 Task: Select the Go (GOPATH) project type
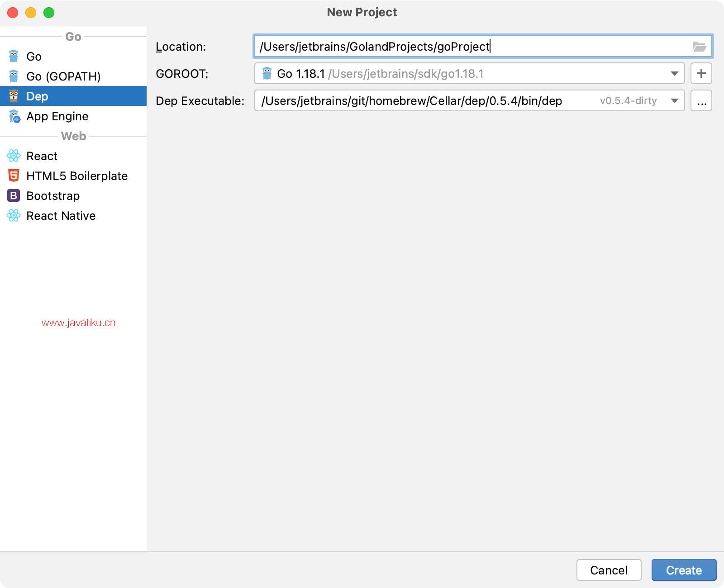[x=73, y=76]
